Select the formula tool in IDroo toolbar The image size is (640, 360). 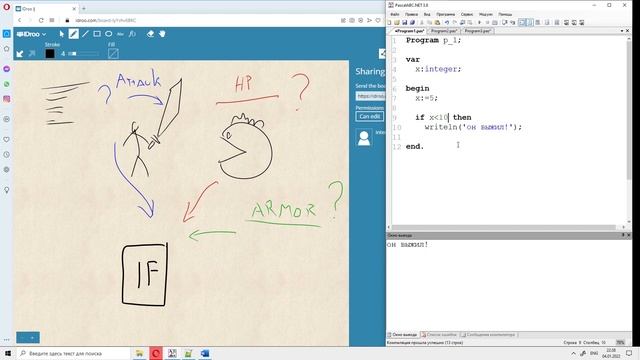(x=132, y=34)
